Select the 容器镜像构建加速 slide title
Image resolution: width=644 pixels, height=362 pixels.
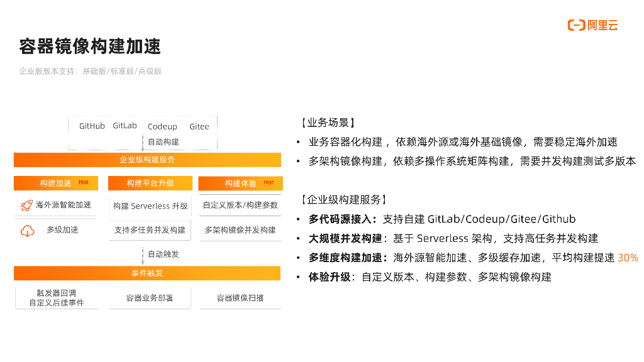pyautogui.click(x=90, y=47)
